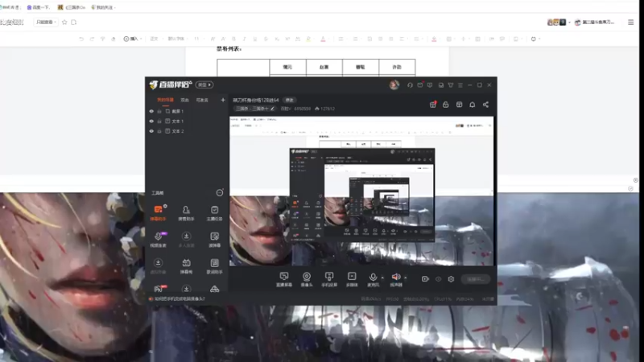Add a new scene with plus button
Image resolution: width=644 pixels, height=362 pixels.
[223, 100]
